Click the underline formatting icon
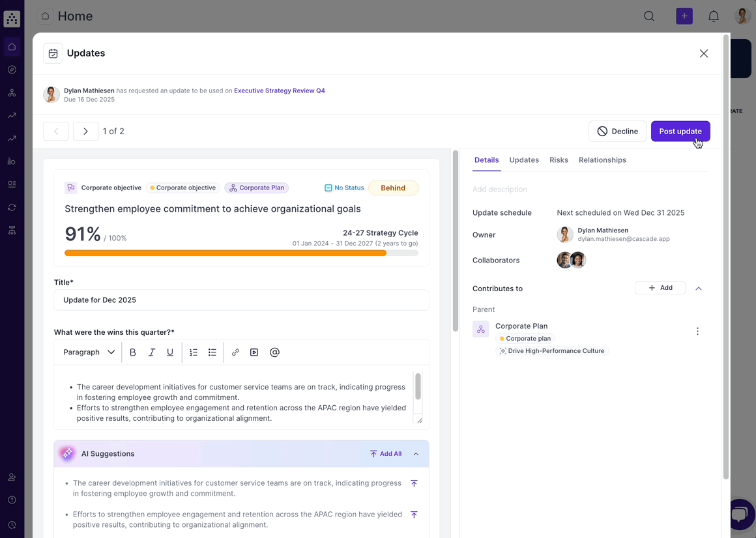Screen dimensions: 756x538 (170, 352)
